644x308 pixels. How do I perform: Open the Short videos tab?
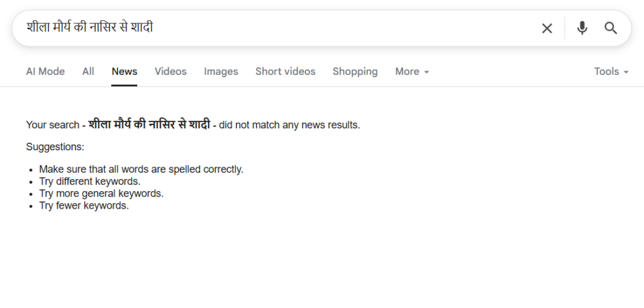[286, 72]
